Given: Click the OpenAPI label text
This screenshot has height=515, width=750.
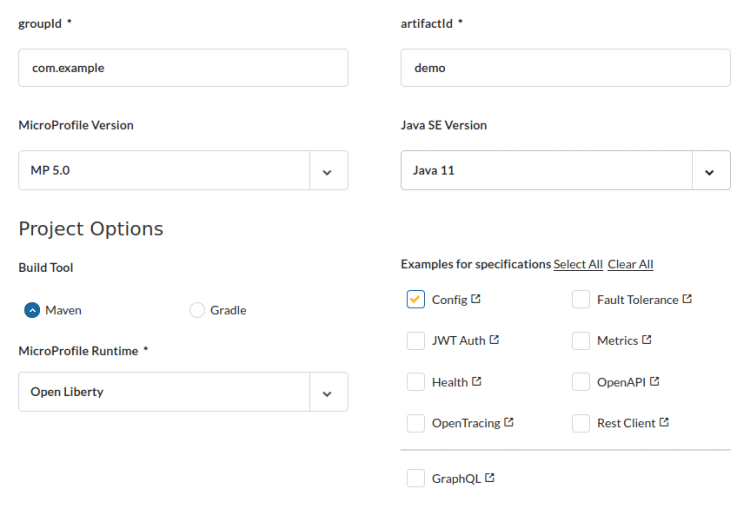Looking at the screenshot, I should pyautogui.click(x=621, y=382).
